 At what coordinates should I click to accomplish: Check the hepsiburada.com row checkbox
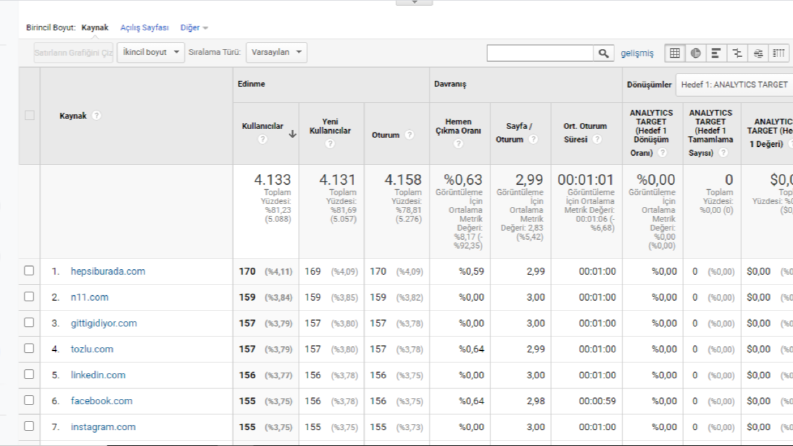[x=29, y=271]
